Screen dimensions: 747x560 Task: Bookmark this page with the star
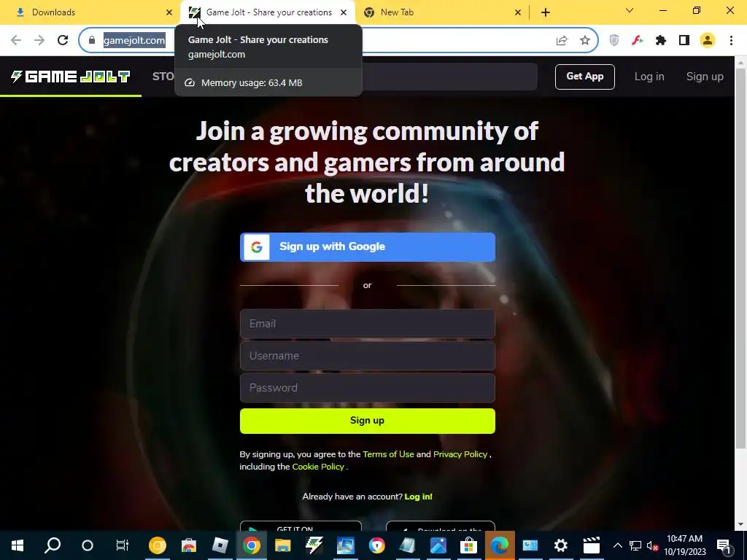point(585,41)
